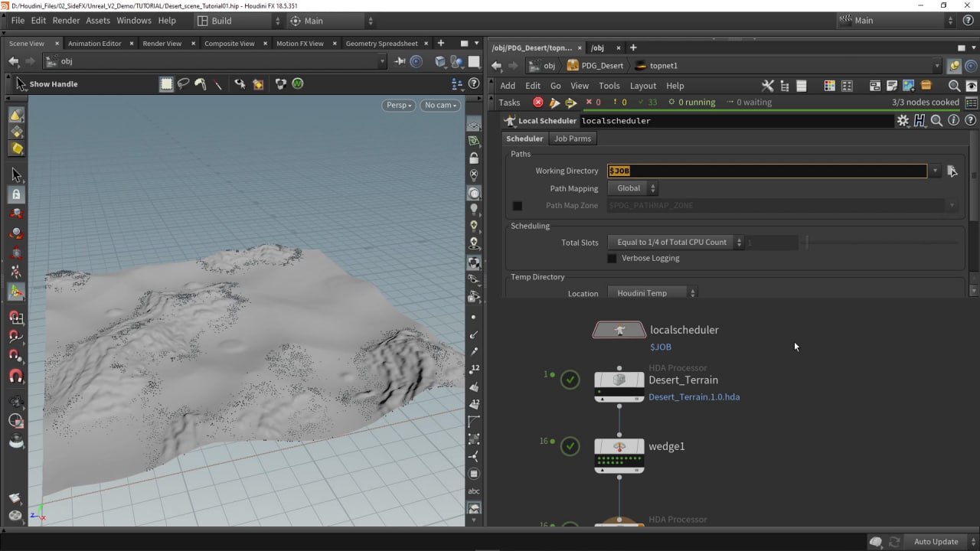Viewport: 980px width, 551px height.
Task: Open the Build desktop dropdown
Action: click(239, 21)
